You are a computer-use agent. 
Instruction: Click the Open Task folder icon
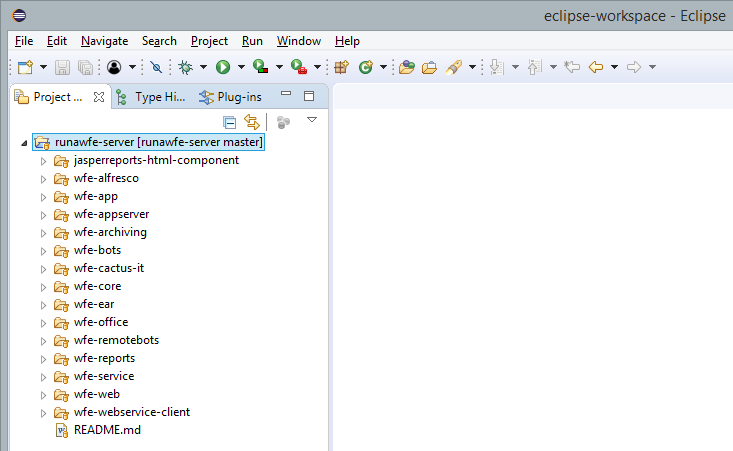429,67
